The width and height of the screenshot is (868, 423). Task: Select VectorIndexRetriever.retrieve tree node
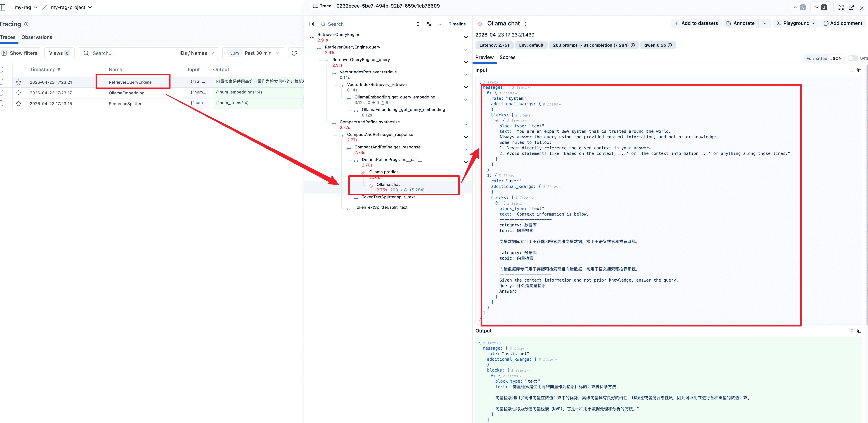pyautogui.click(x=368, y=72)
